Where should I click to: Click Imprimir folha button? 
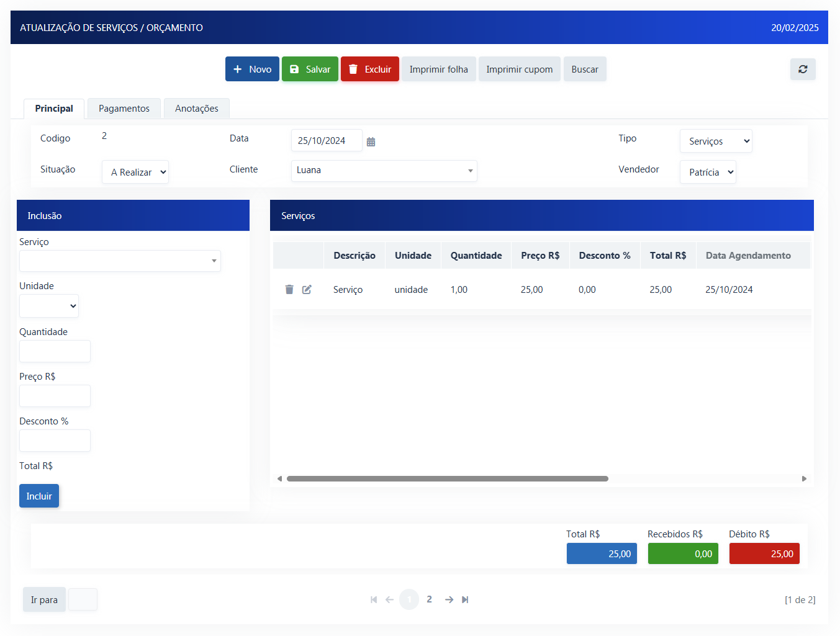439,69
